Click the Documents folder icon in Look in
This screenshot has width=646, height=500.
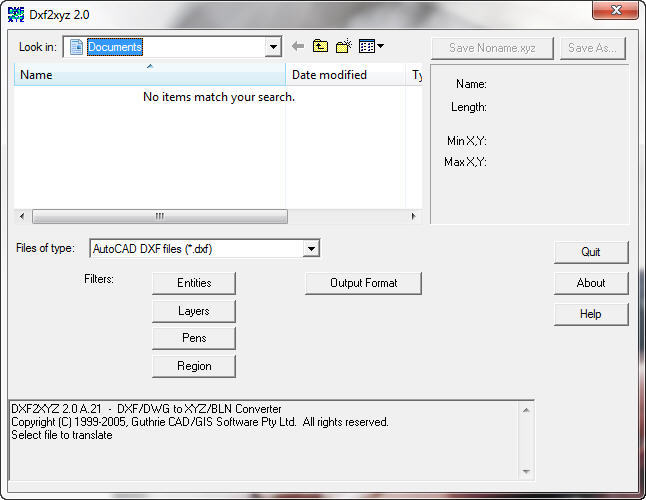(76, 47)
